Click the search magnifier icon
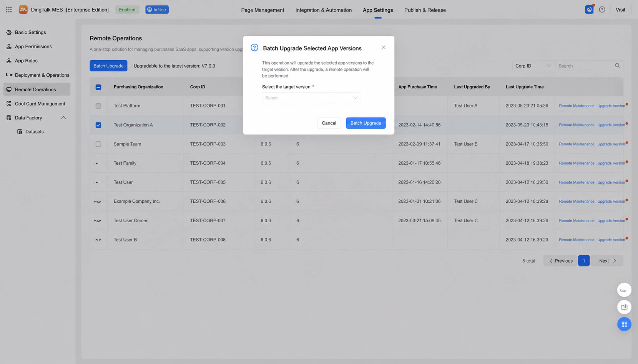Image resolution: width=638 pixels, height=364 pixels. pyautogui.click(x=617, y=65)
